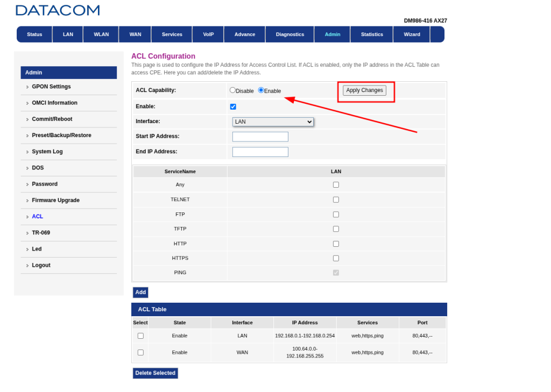Open System Log in sidebar
This screenshot has height=392, width=551.
(x=47, y=152)
